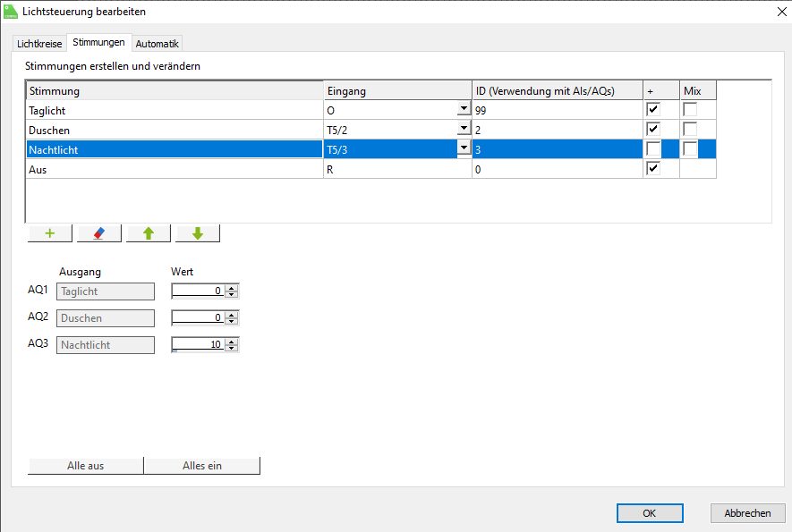Uncheck the + checkbox for Taglicht
Viewport: 792px width, 532px height.
(x=653, y=109)
